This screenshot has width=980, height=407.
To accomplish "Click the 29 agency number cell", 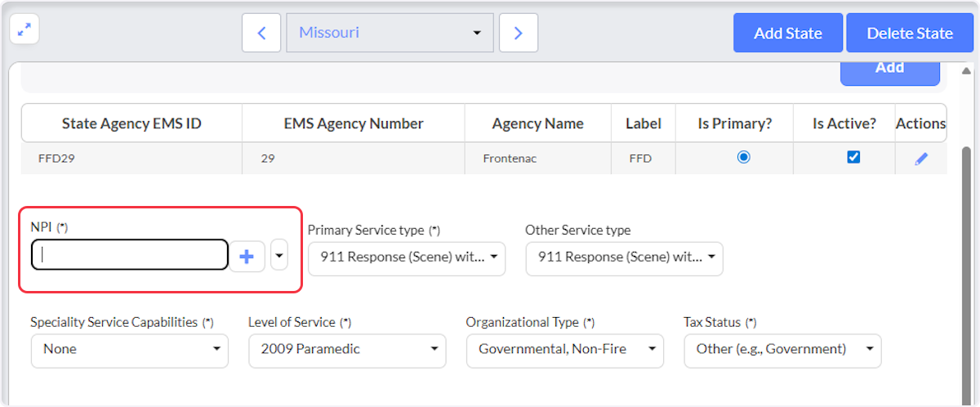I will click(x=354, y=159).
